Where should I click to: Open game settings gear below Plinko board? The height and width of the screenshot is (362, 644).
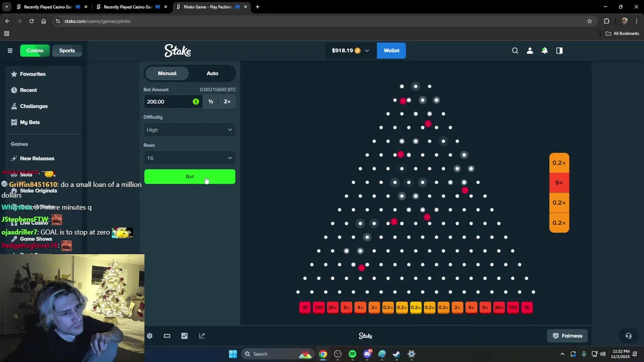pos(149,336)
